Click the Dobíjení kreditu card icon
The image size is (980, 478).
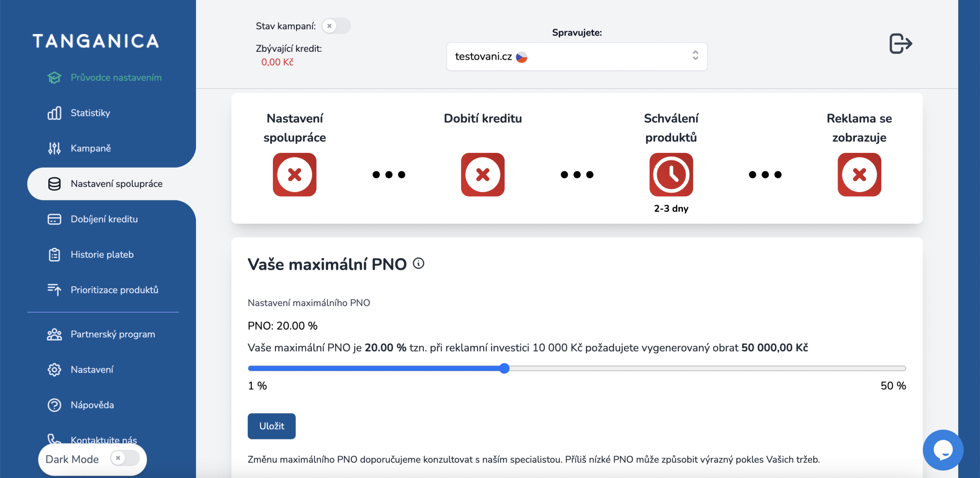click(x=54, y=219)
